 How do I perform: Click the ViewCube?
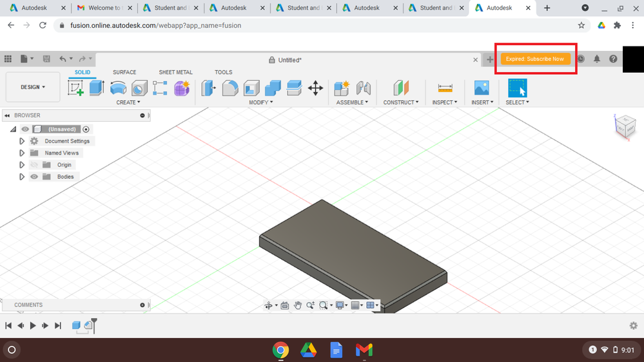tap(625, 126)
